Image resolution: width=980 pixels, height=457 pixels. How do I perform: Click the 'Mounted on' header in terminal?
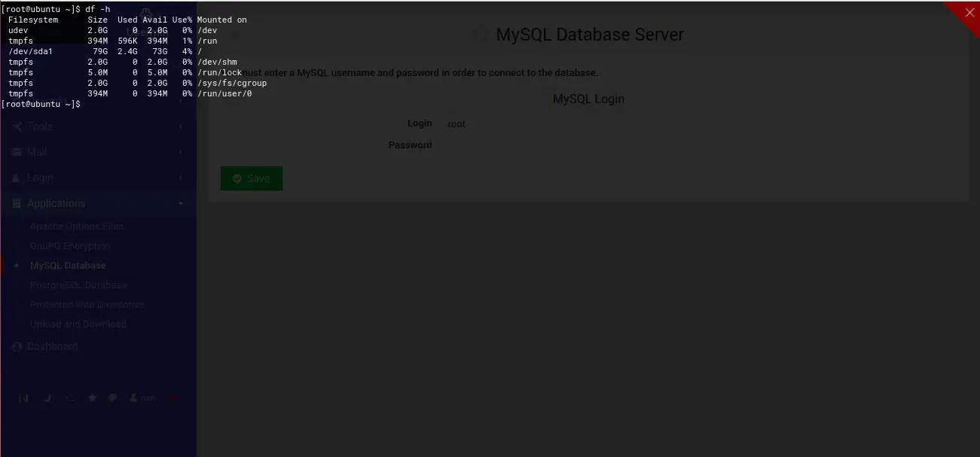click(222, 20)
